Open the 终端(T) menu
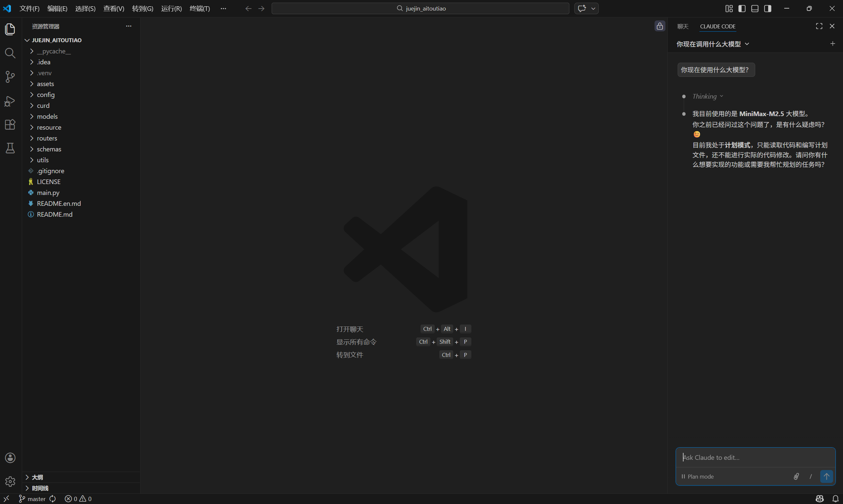Image resolution: width=843 pixels, height=504 pixels. click(200, 9)
